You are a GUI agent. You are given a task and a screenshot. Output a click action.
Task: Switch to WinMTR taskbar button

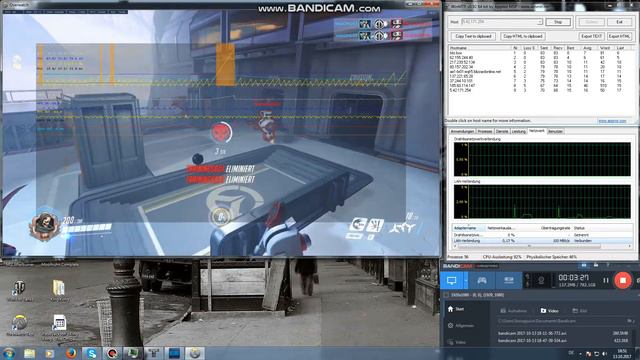tap(153, 353)
